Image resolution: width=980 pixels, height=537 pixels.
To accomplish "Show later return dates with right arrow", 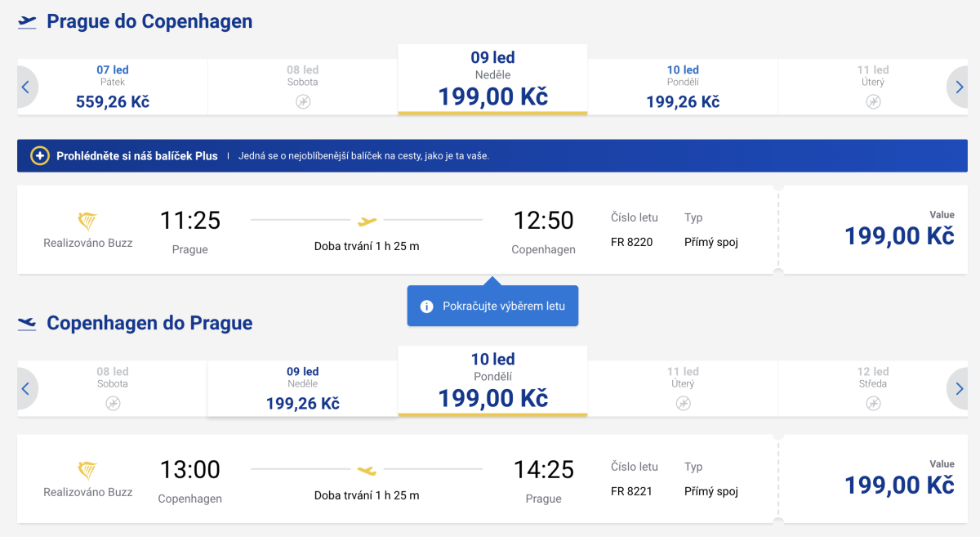I will coord(957,388).
